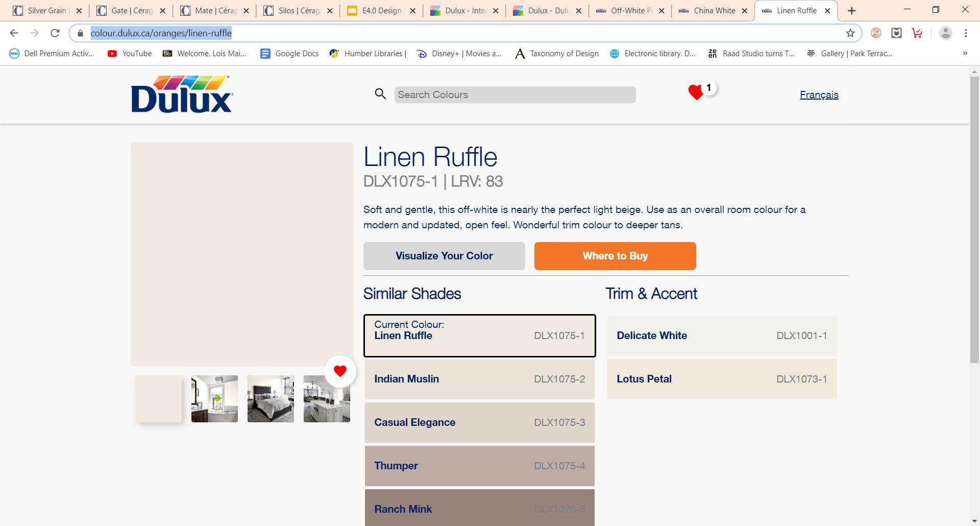
Task: Open Chrome three-dot menu
Action: (x=966, y=33)
